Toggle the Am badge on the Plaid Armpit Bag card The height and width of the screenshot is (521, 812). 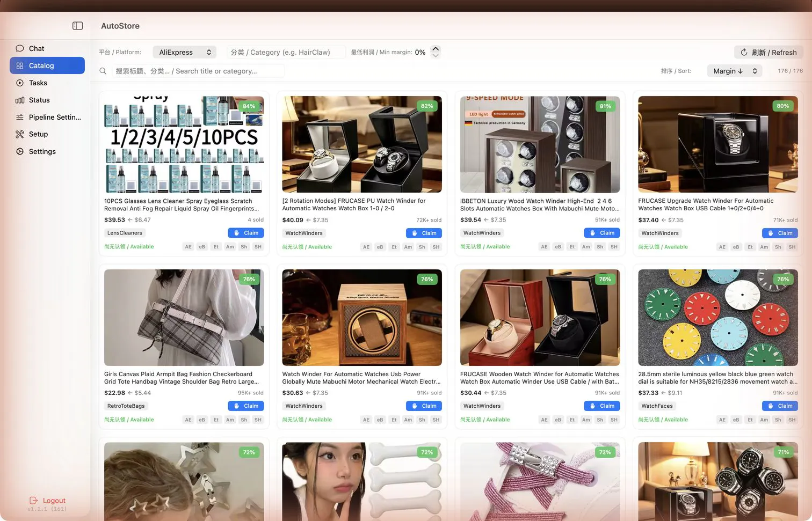click(x=230, y=420)
